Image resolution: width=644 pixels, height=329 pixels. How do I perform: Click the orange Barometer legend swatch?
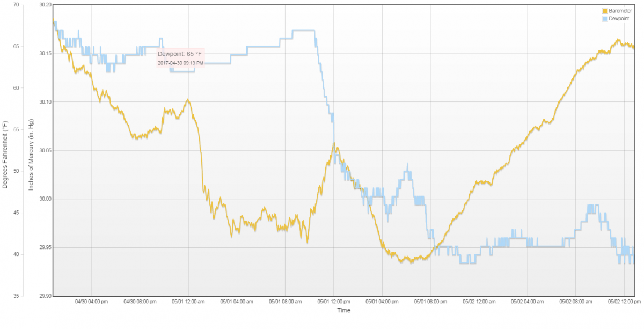pyautogui.click(x=604, y=11)
